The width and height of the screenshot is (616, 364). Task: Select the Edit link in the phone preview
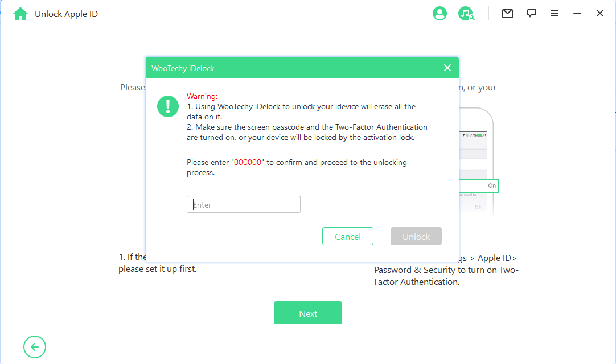478,207
